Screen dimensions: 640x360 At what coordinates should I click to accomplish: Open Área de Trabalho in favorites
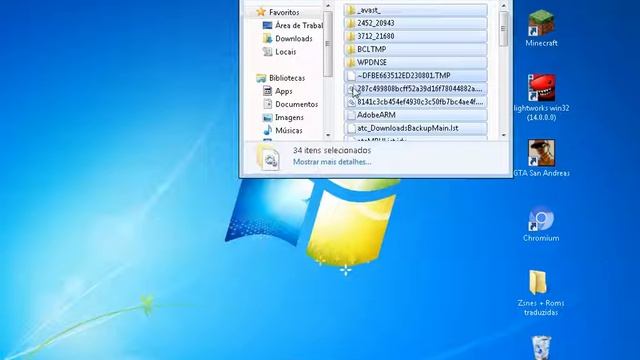click(x=299, y=25)
